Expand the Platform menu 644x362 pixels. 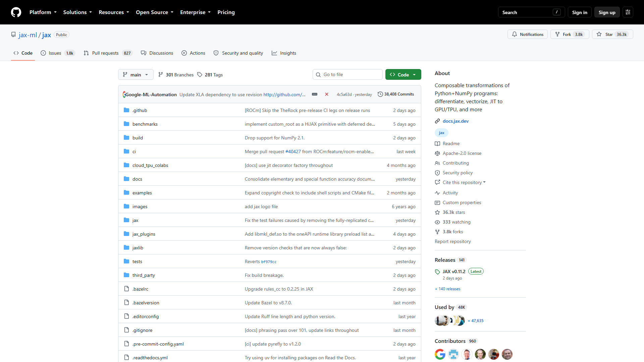click(43, 12)
